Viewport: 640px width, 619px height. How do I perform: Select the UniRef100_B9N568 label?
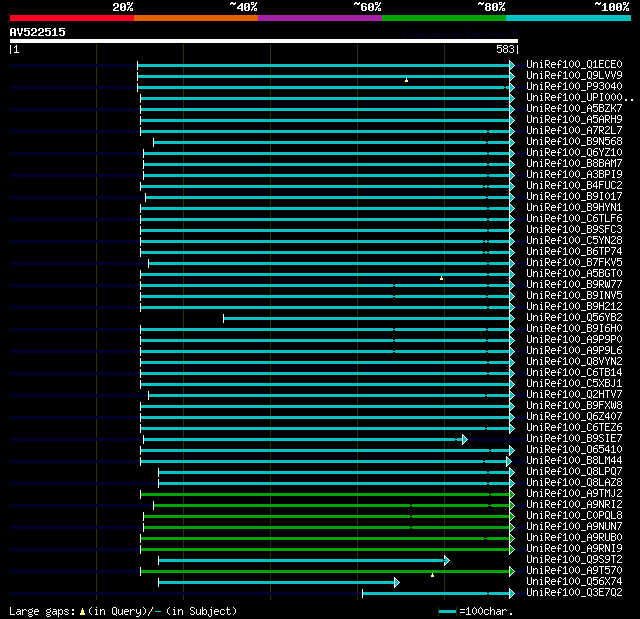[574, 142]
